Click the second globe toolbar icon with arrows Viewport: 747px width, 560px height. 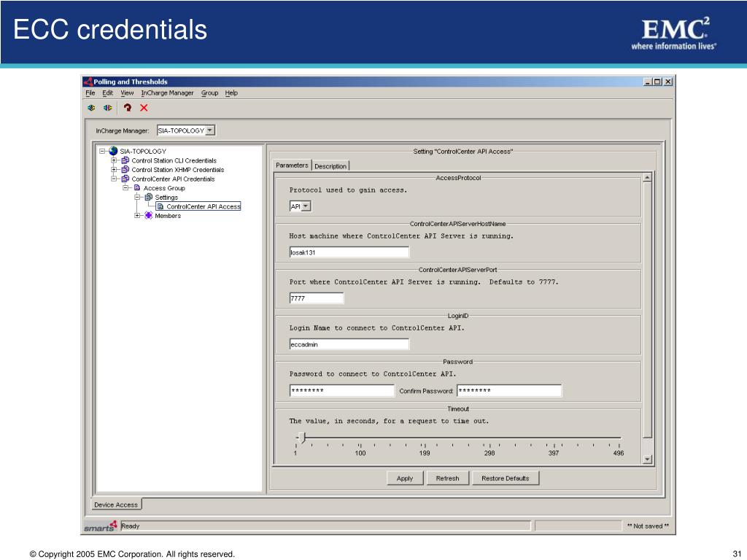point(108,108)
